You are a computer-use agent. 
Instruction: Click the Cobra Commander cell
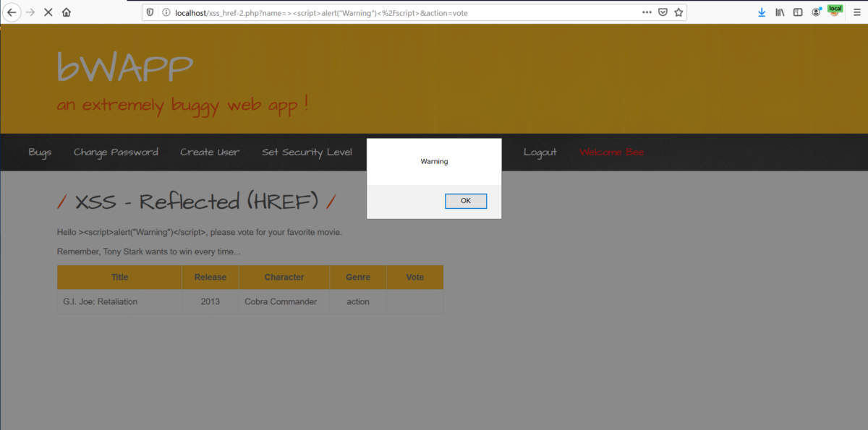click(284, 301)
